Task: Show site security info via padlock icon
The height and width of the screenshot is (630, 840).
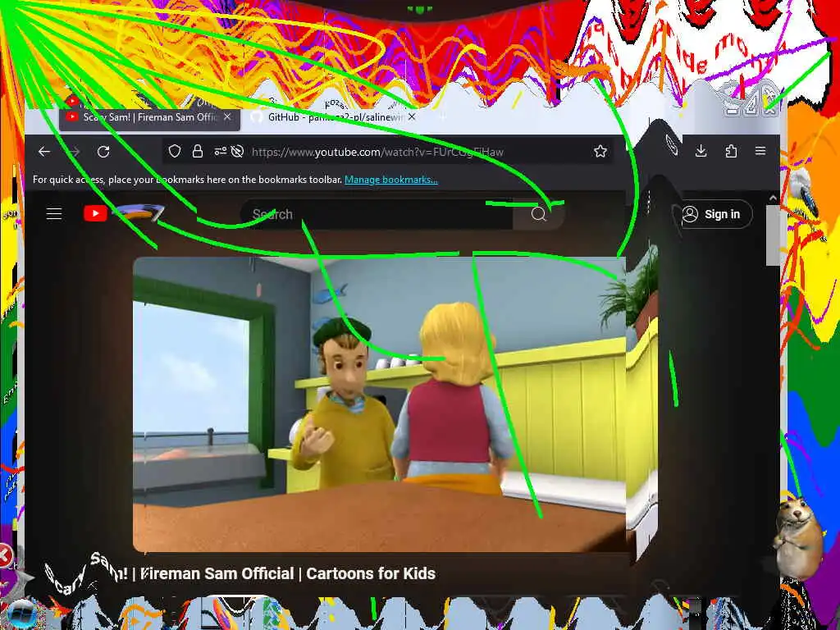Action: (x=198, y=152)
